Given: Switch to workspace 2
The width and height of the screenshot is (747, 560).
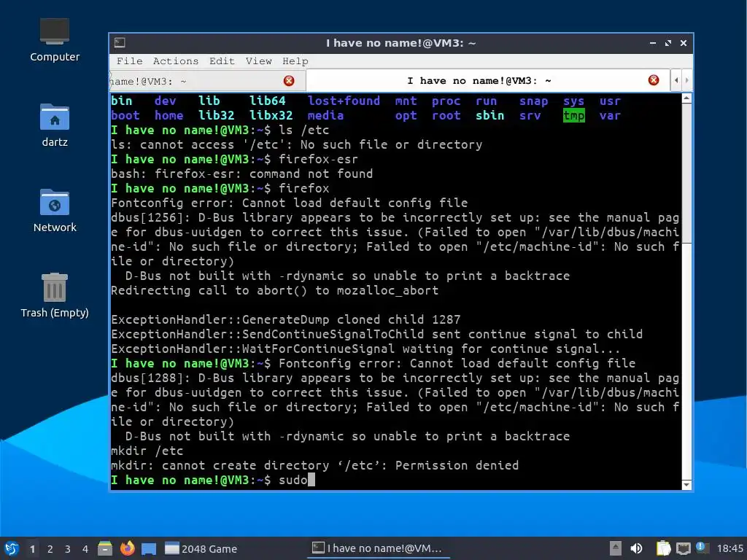Looking at the screenshot, I should [x=50, y=549].
